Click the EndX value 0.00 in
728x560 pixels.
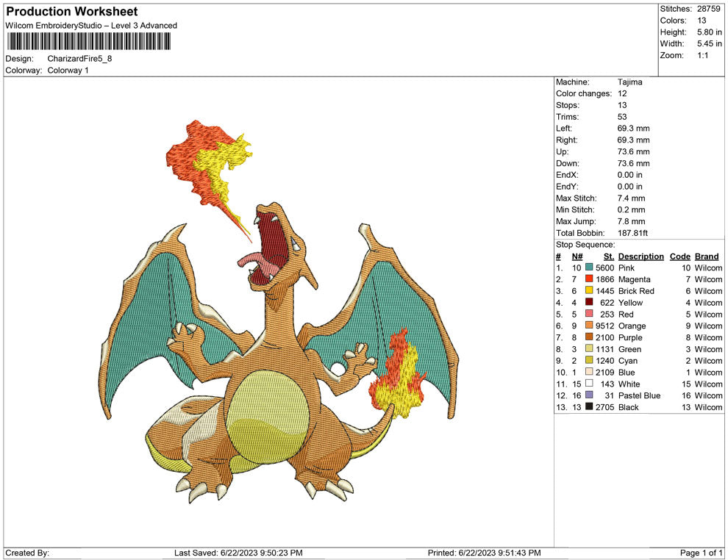click(629, 174)
